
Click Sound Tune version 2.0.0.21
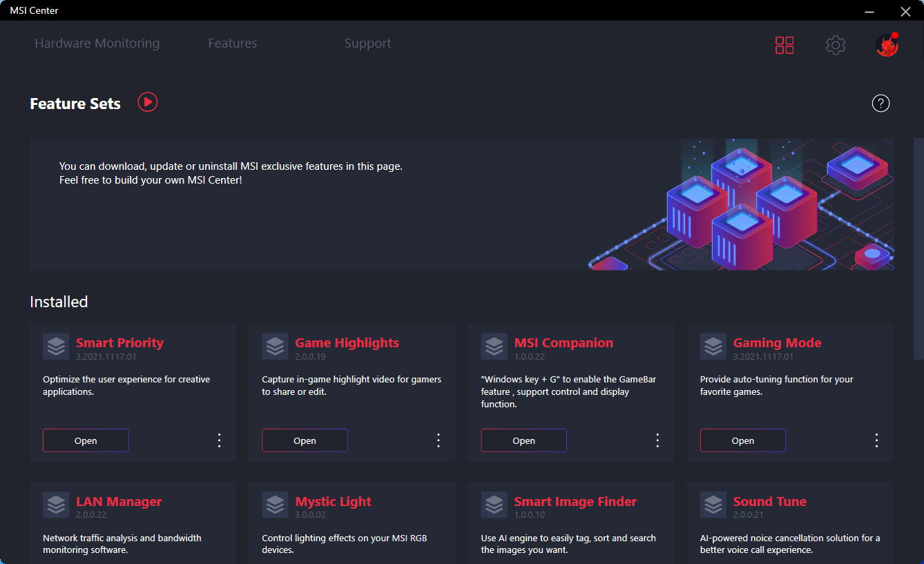[x=749, y=515]
